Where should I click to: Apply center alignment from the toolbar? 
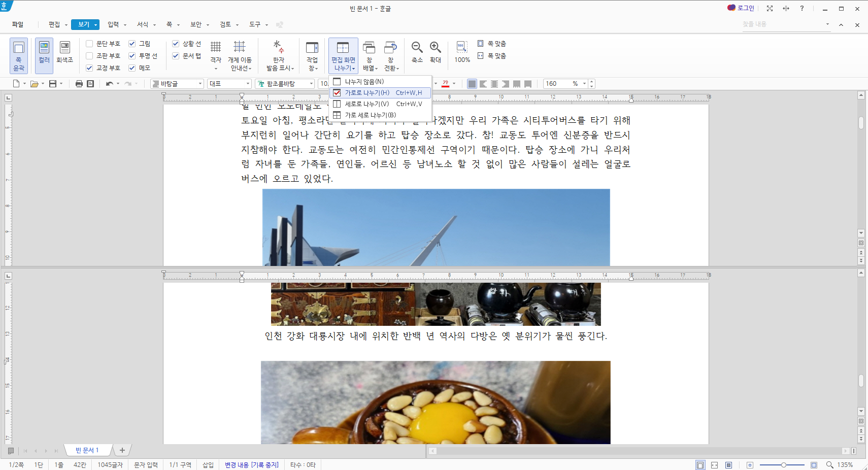[494, 84]
